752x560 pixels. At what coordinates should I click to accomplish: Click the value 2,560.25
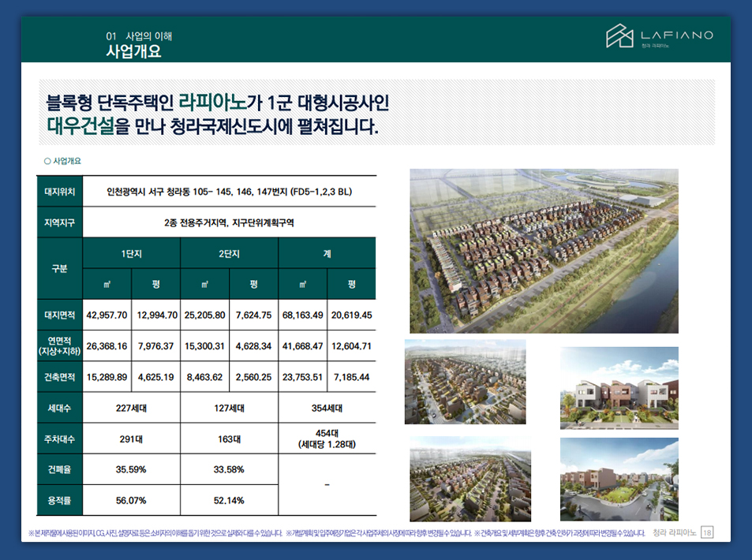tap(254, 377)
